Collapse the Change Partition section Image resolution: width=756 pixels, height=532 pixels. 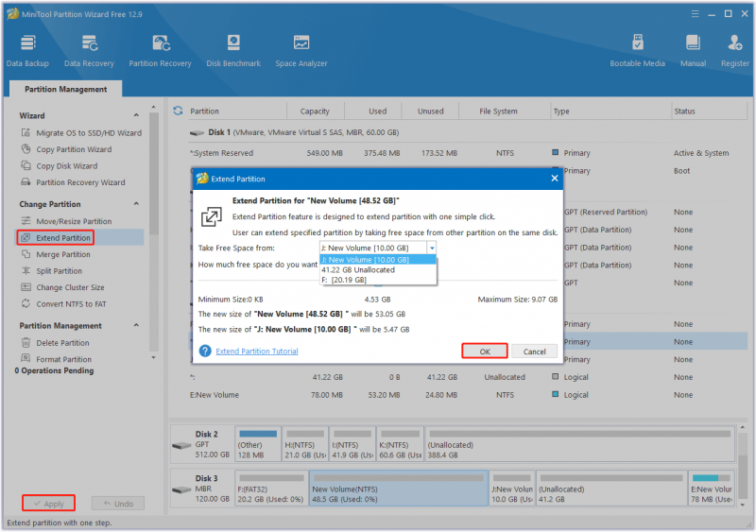[x=136, y=204]
